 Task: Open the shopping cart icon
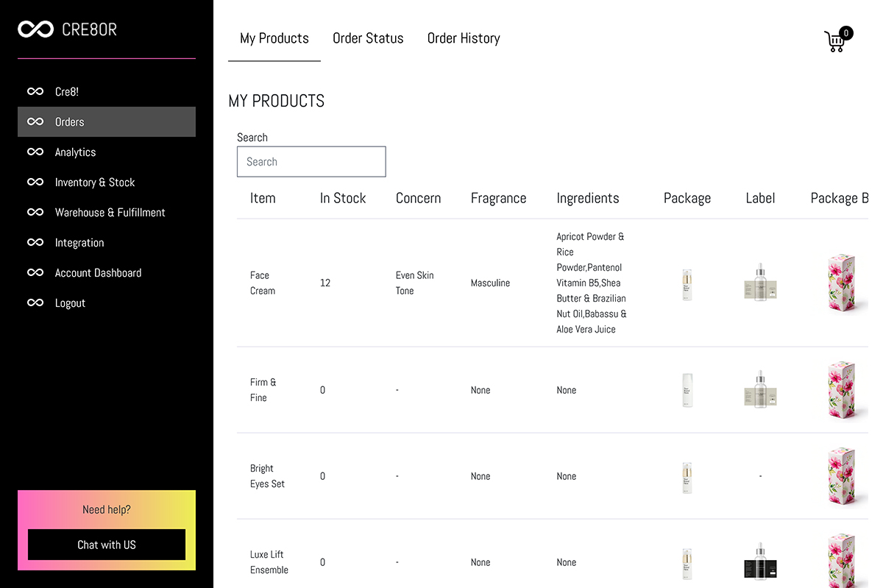coord(836,40)
